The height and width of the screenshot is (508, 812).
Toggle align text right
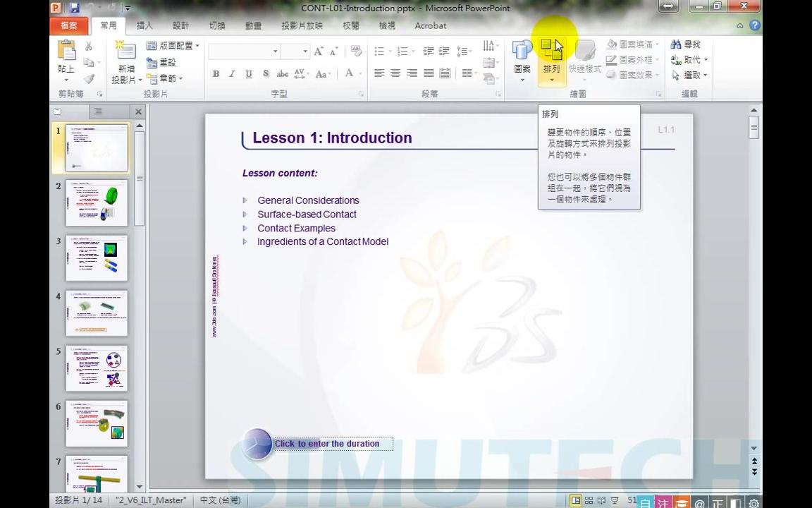click(x=412, y=73)
